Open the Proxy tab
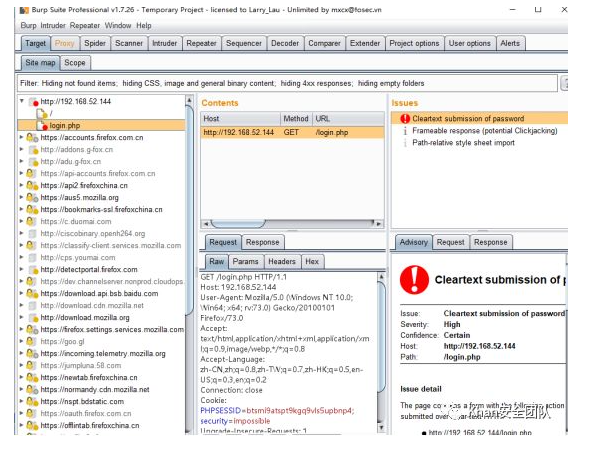 click(64, 43)
